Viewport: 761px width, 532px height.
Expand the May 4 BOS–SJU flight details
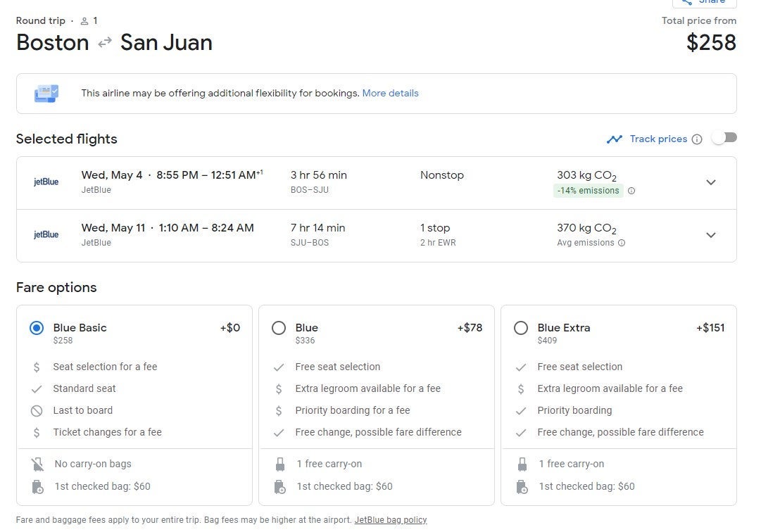point(710,182)
